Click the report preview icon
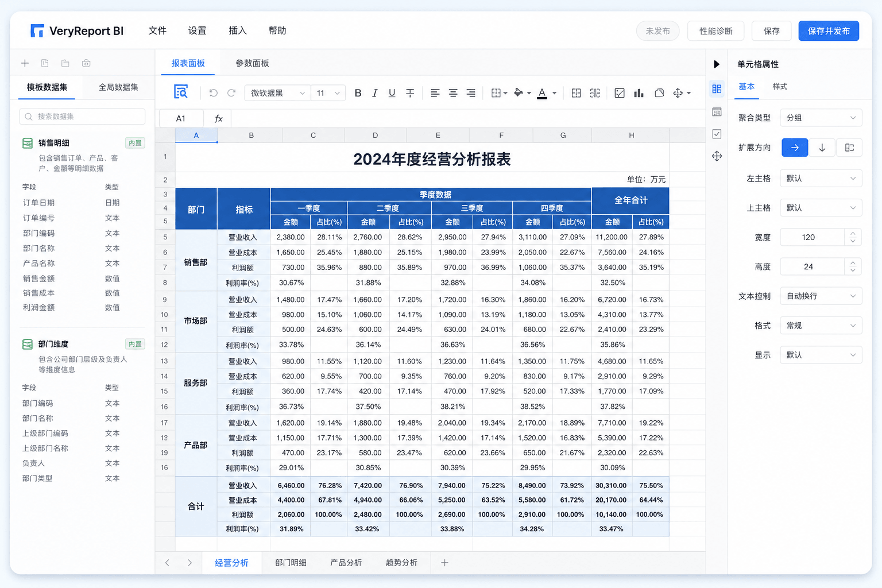 click(x=181, y=92)
